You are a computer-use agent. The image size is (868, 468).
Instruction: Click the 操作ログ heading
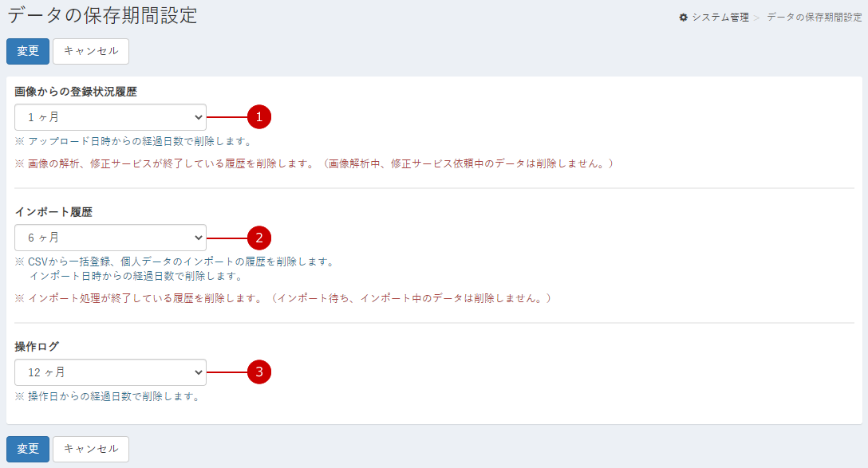click(x=37, y=347)
